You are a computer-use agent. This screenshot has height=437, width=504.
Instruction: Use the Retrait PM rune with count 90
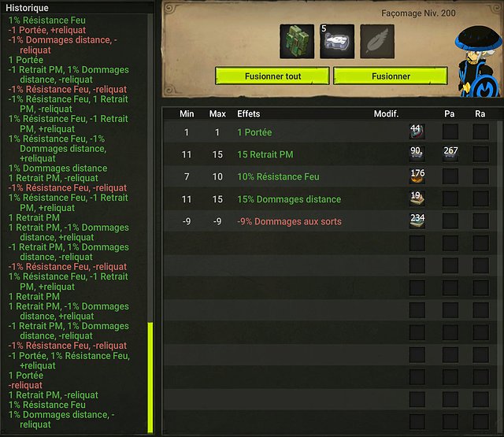(417, 154)
